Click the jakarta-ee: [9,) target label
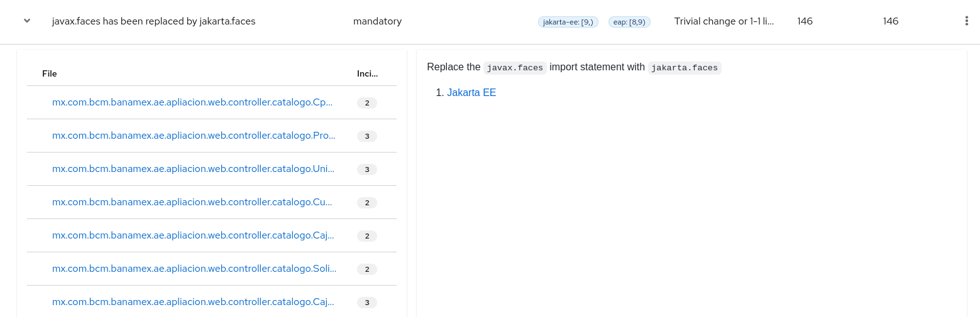The image size is (980, 317). [568, 22]
